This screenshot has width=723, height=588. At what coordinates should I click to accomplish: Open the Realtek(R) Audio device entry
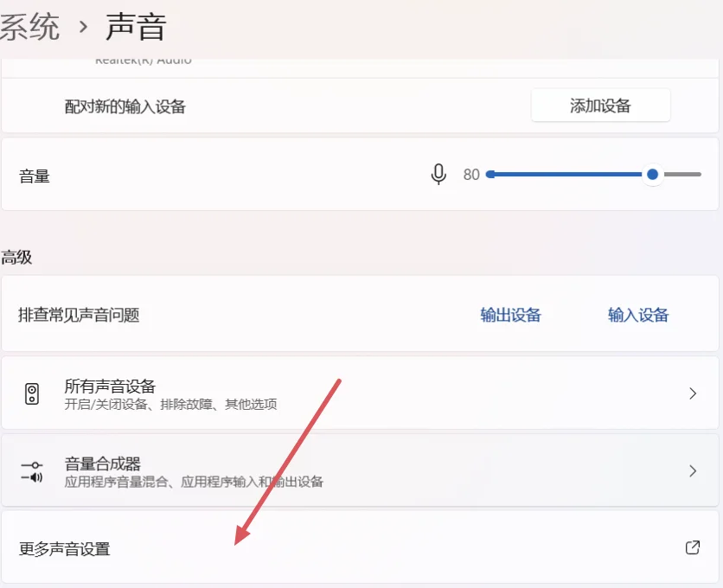point(144,59)
